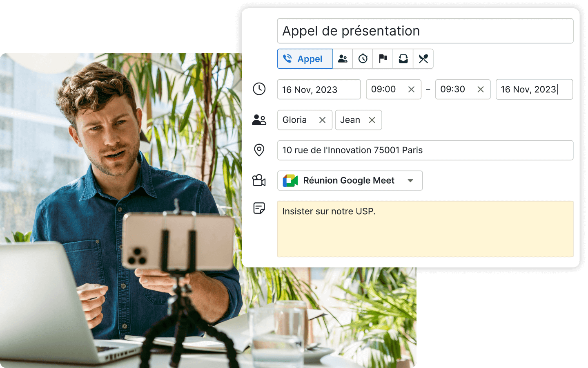Viewport: 588px width, 368px height.
Task: Choose the meeting activity type icon
Action: pyautogui.click(x=343, y=59)
